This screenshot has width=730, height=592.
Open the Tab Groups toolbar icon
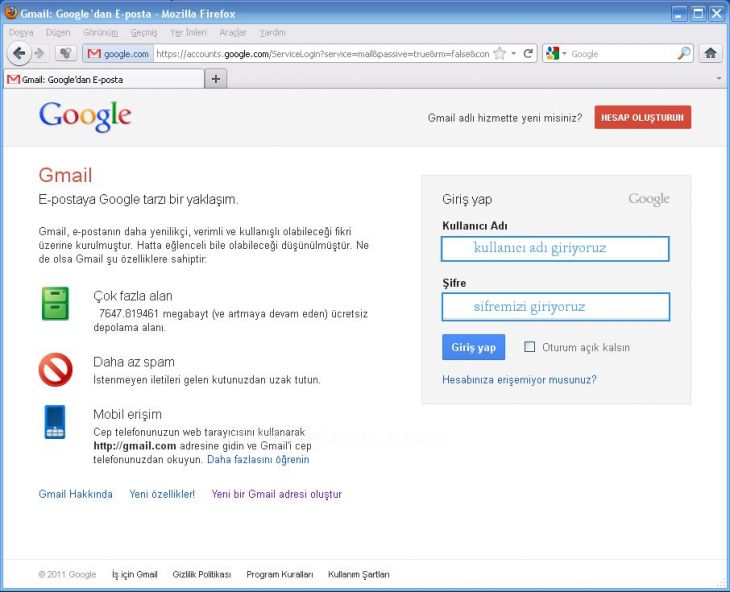coord(66,54)
